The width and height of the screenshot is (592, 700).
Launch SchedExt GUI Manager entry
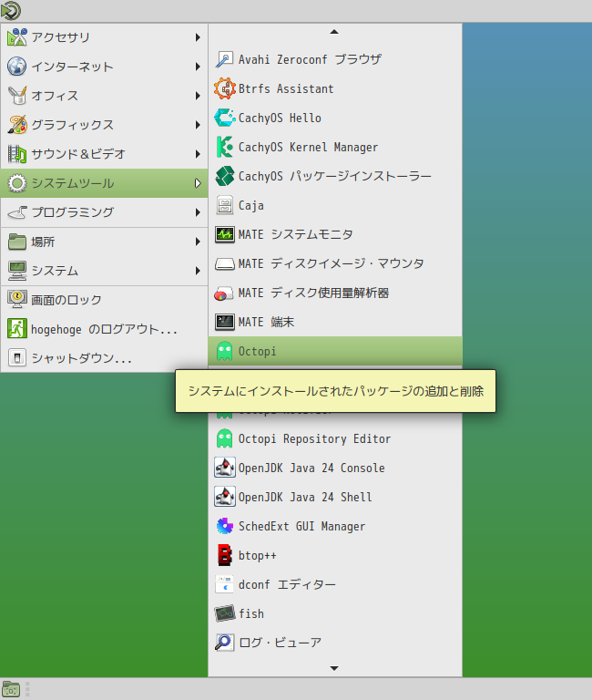pos(335,526)
